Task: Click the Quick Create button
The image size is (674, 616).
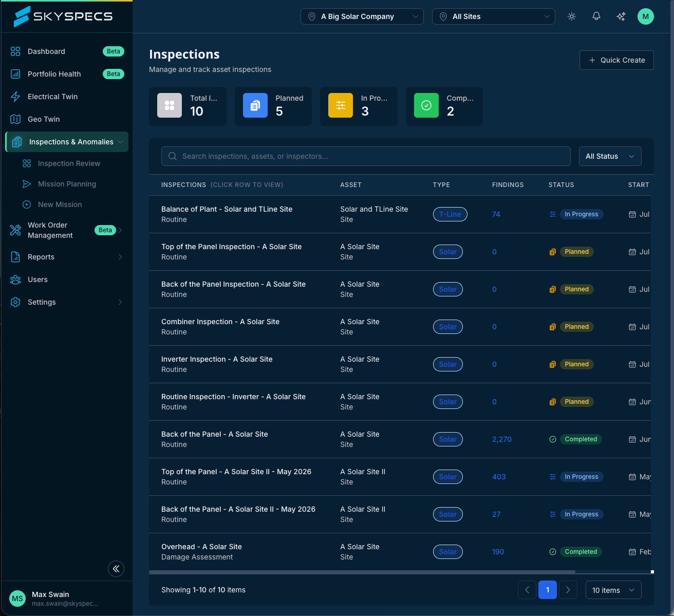Action: (x=616, y=60)
